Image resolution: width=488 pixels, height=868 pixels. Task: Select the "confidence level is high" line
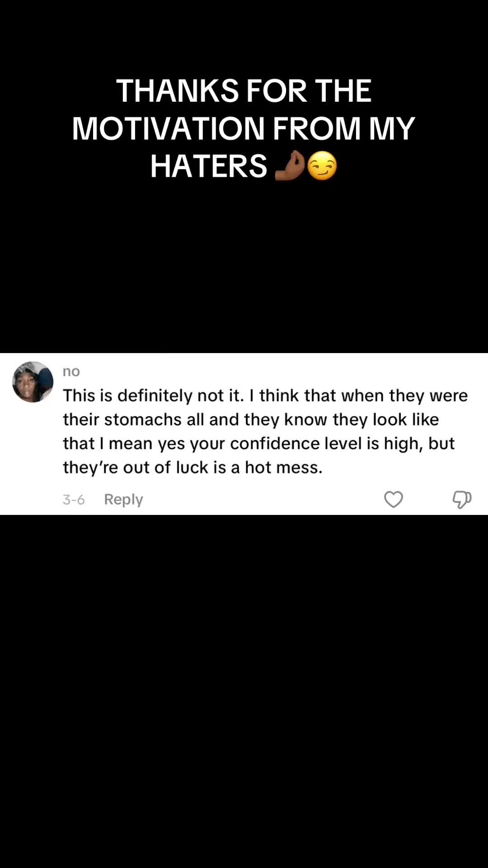coord(258,443)
